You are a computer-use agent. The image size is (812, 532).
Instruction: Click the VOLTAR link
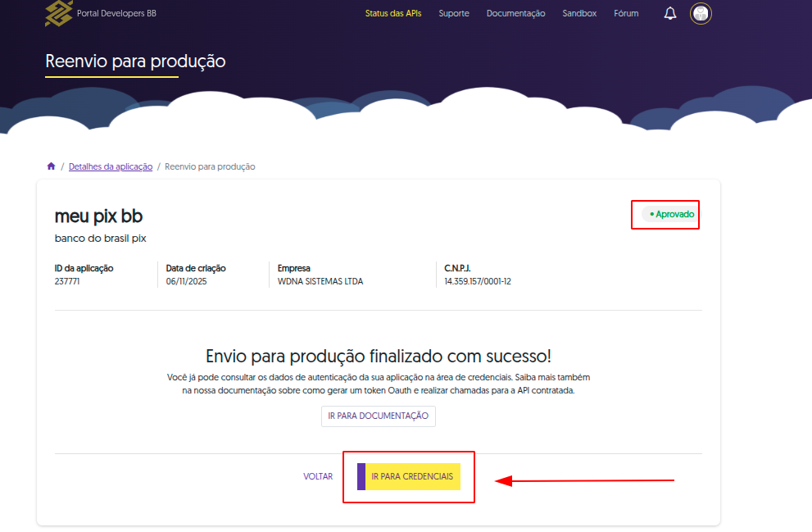[x=318, y=476]
